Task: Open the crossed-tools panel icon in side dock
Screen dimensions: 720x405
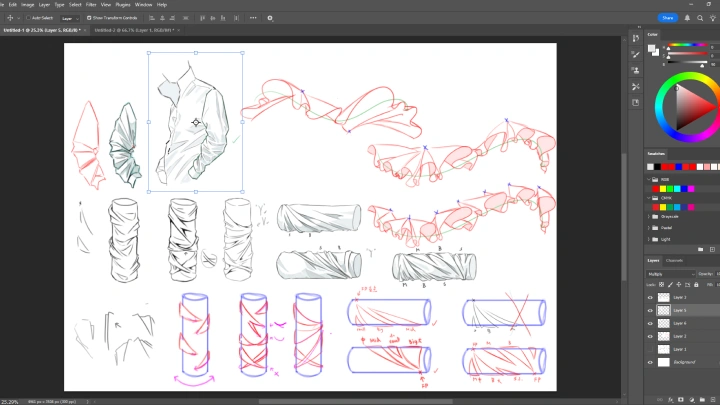Action: pos(636,86)
